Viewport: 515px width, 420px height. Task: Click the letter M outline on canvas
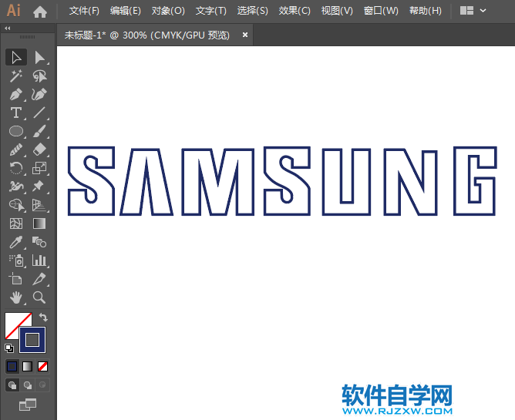click(x=217, y=182)
